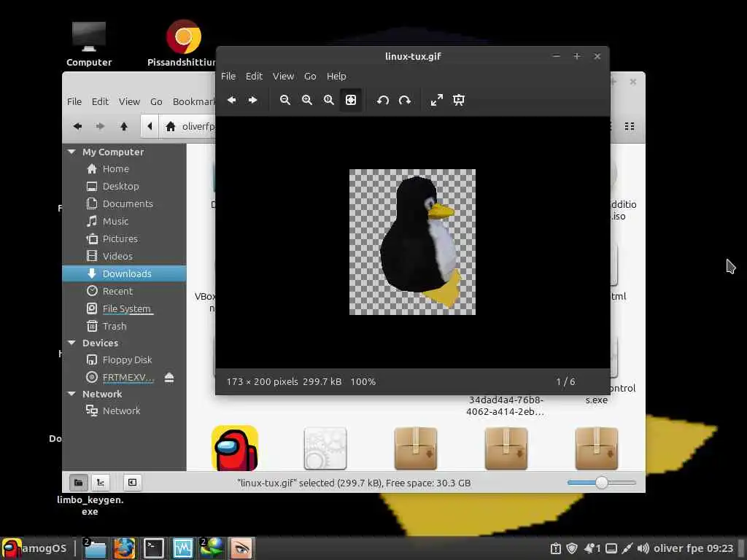Screen dimensions: 747x560
Task: Collapse Devices sidebar section
Action: (x=72, y=343)
